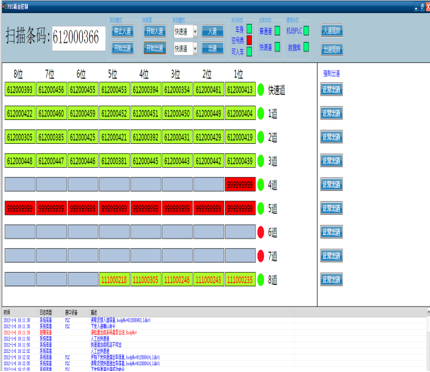
Task: Click 正常出道 button for the 6道 row
Action: [x=331, y=232]
